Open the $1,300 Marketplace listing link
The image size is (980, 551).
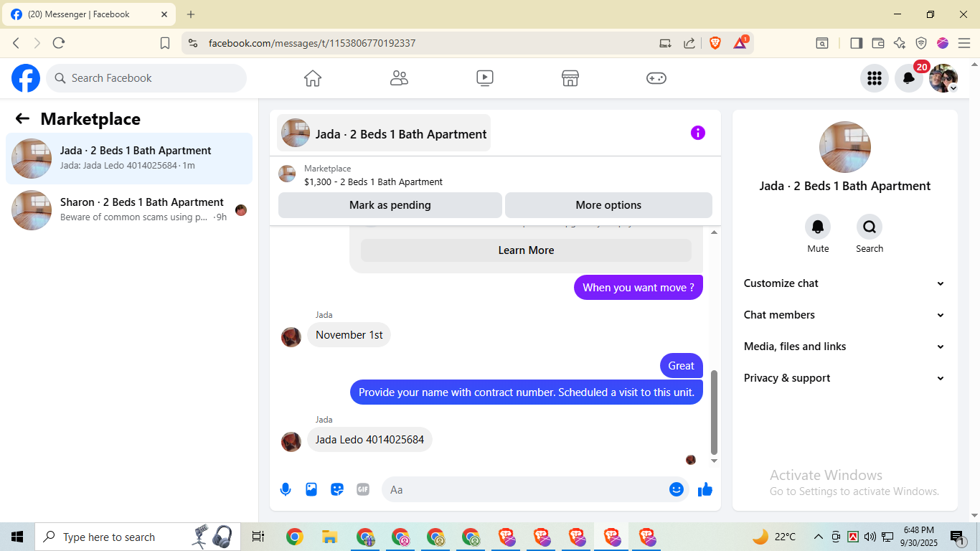pos(373,182)
